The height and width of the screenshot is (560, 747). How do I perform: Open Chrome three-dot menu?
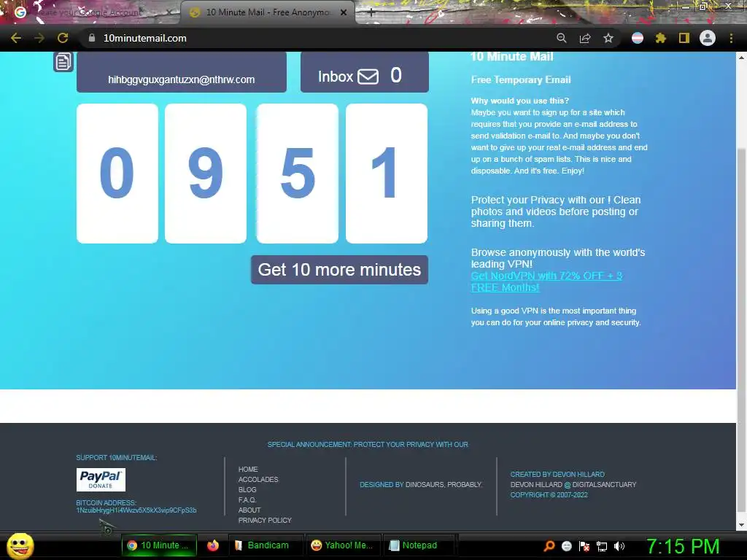[x=731, y=38]
